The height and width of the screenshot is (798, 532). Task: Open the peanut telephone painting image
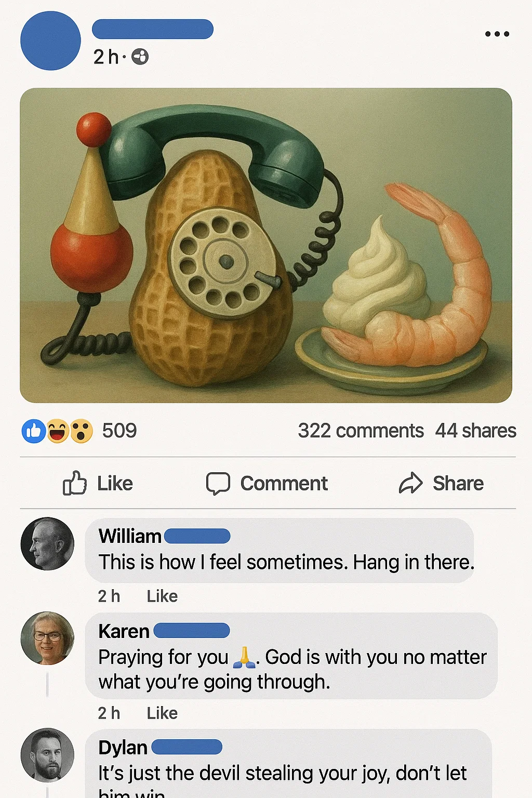click(x=266, y=245)
